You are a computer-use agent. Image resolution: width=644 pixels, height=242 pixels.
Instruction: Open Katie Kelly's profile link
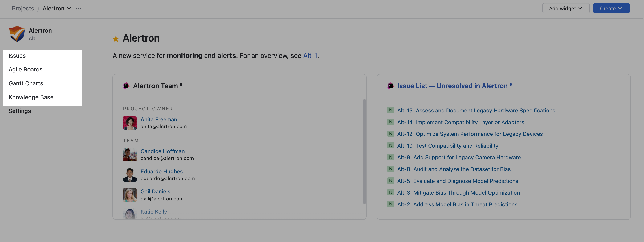tap(153, 212)
